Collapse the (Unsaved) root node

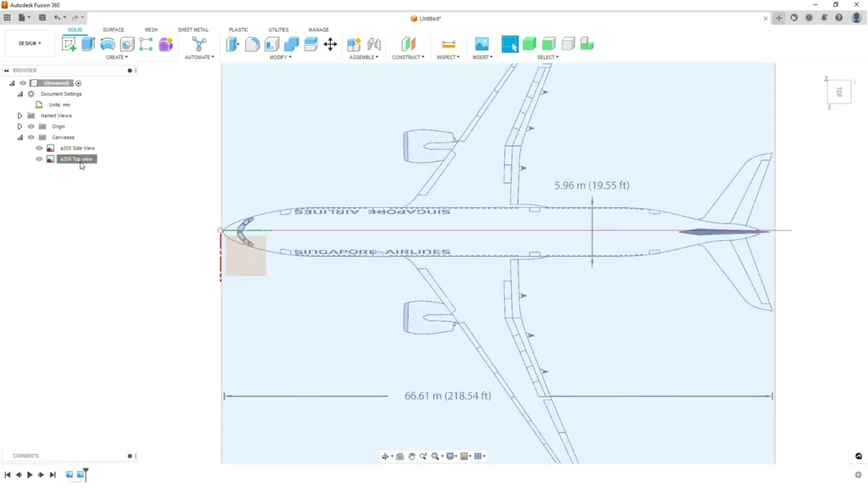[x=12, y=83]
